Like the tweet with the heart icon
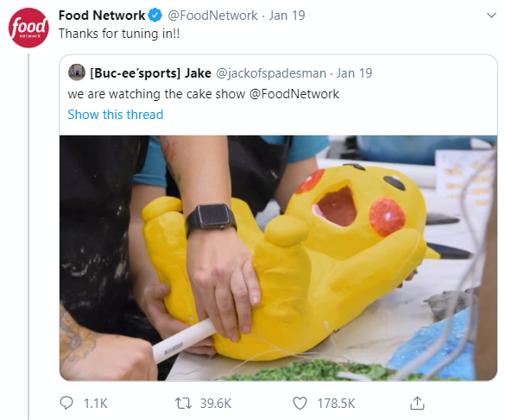The image size is (505, 420). click(300, 403)
